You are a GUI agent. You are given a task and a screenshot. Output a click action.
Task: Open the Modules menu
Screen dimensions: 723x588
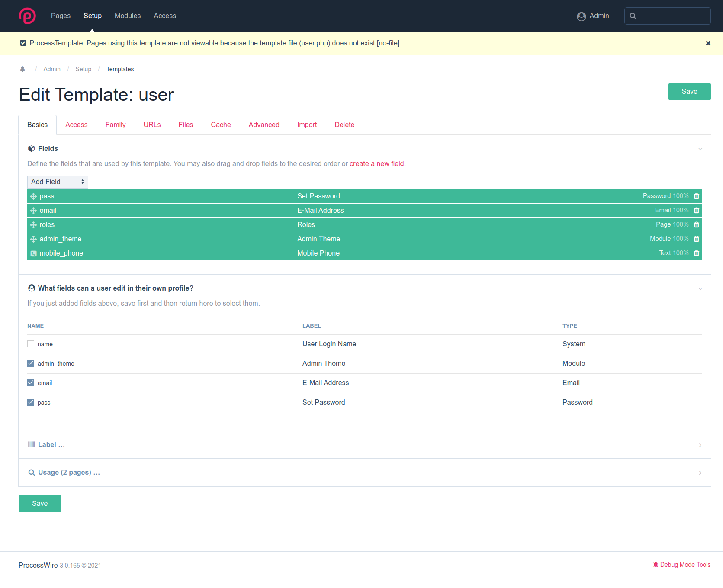[128, 16]
